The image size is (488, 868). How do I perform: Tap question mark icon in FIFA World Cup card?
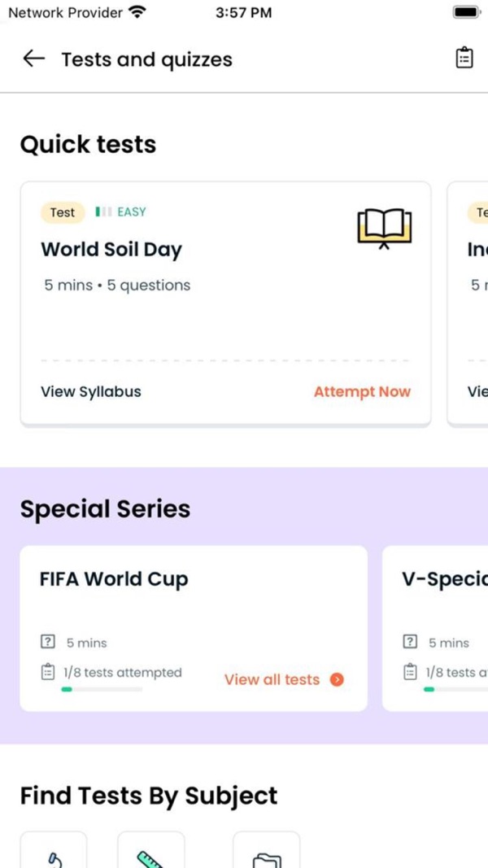[x=48, y=642]
